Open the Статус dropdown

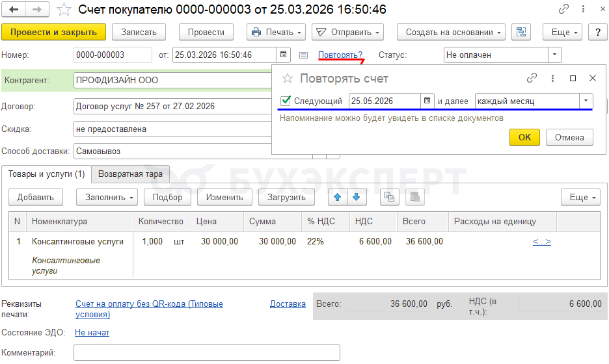click(x=554, y=55)
